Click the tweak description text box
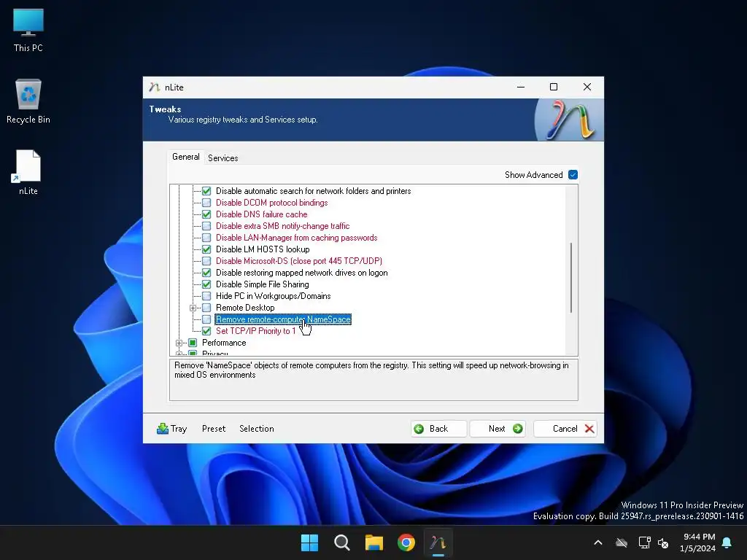 tap(373, 380)
